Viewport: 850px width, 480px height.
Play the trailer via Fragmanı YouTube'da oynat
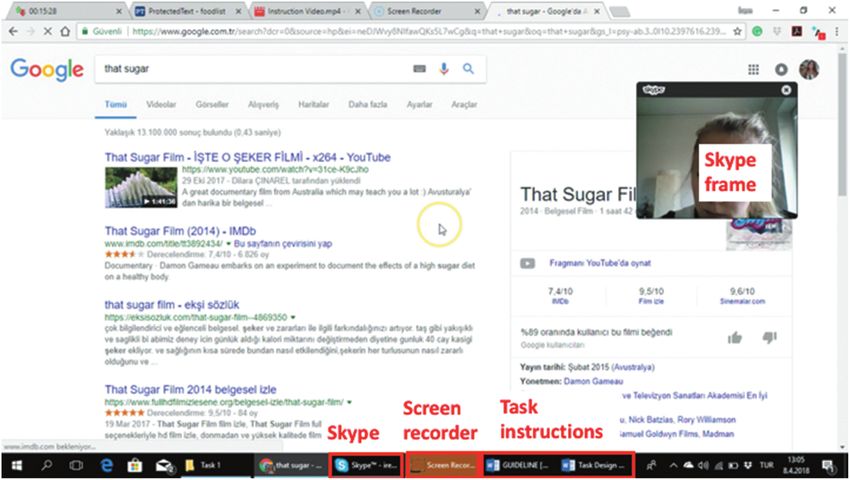click(600, 263)
